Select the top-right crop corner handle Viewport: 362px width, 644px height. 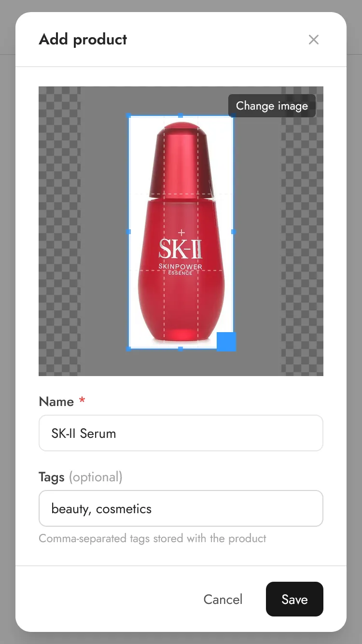click(233, 116)
